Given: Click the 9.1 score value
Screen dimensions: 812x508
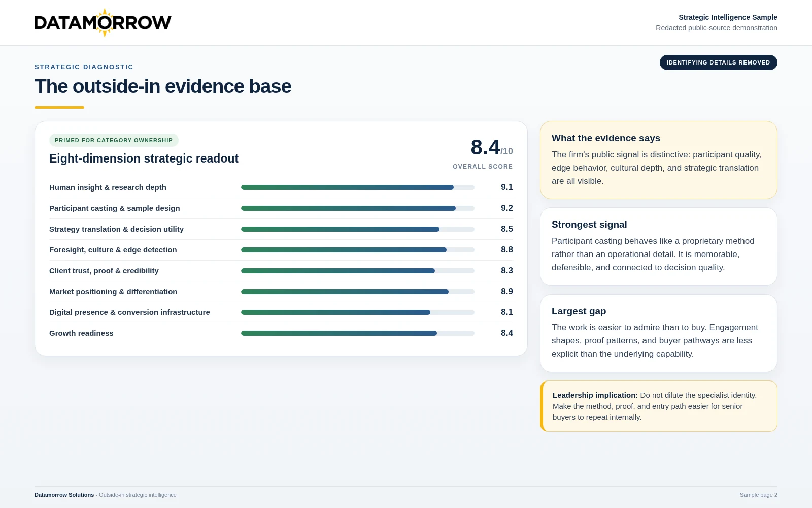Looking at the screenshot, I should [506, 187].
